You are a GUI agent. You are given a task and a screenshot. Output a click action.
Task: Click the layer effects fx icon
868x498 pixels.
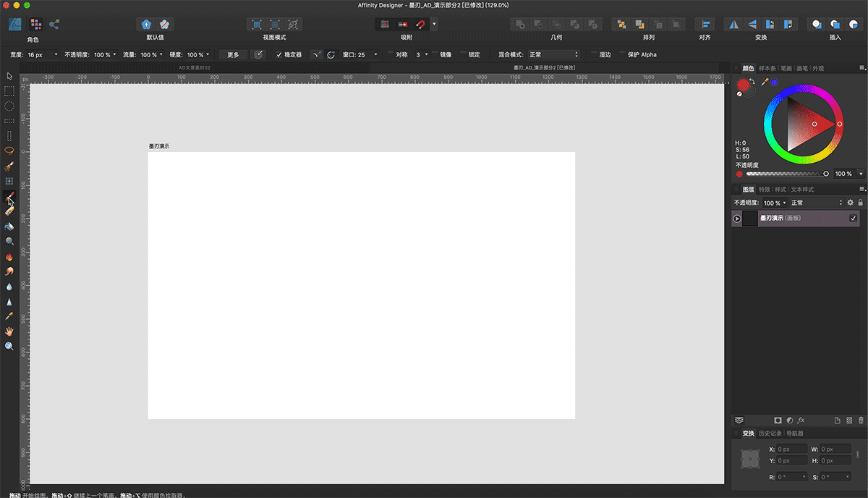point(801,420)
